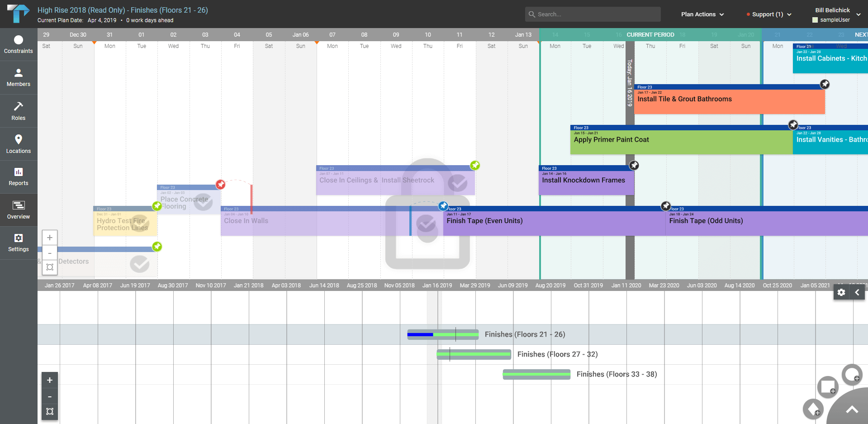Click the Finishes (Floors 21 - 26) progress bar
Viewport: 868px width, 424px height.
[442, 334]
